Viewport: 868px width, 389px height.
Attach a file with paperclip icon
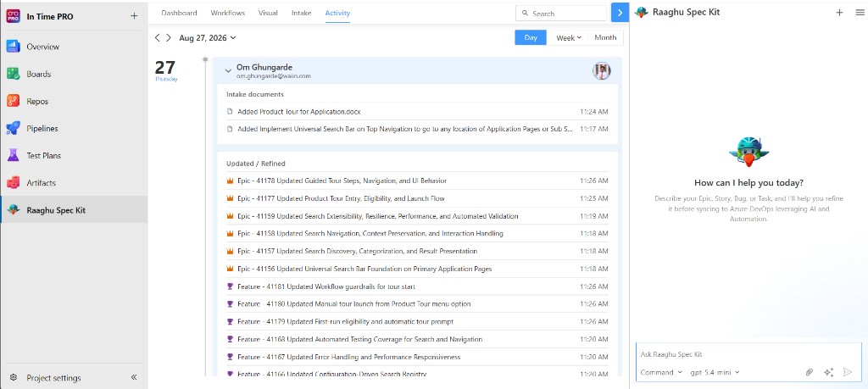click(x=810, y=372)
